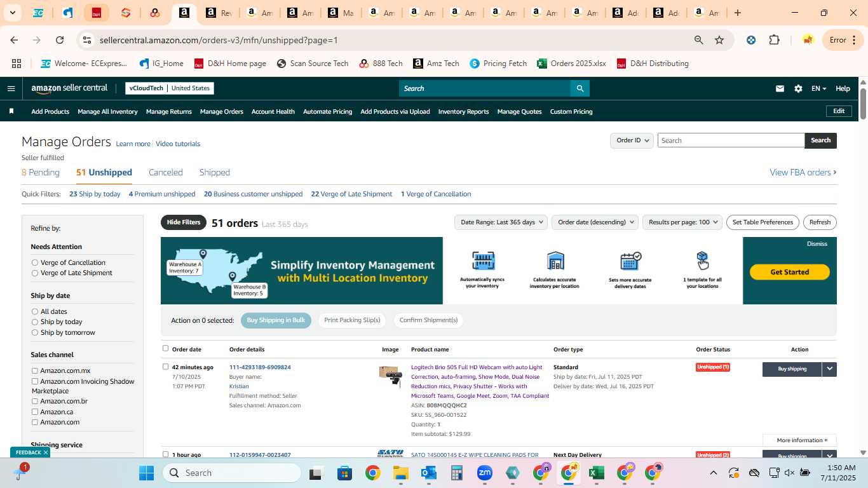Open the zoom magnifier icon in address bar

(x=699, y=40)
